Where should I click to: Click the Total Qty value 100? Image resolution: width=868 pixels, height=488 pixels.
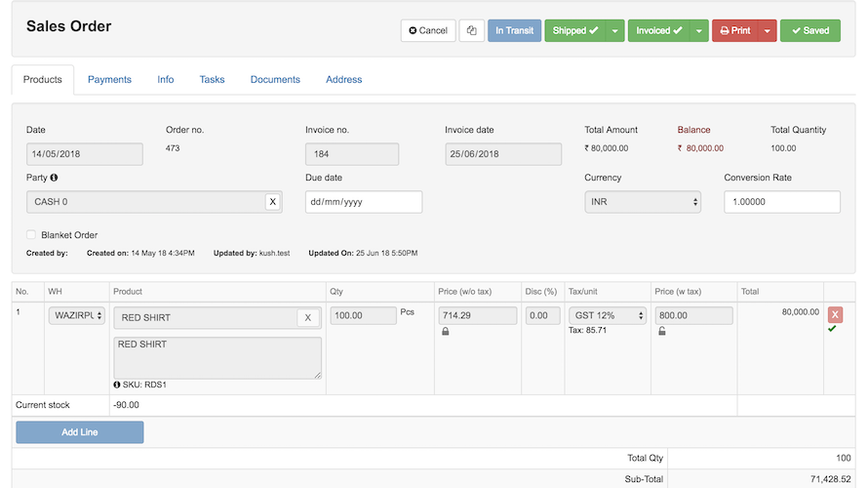coord(843,458)
